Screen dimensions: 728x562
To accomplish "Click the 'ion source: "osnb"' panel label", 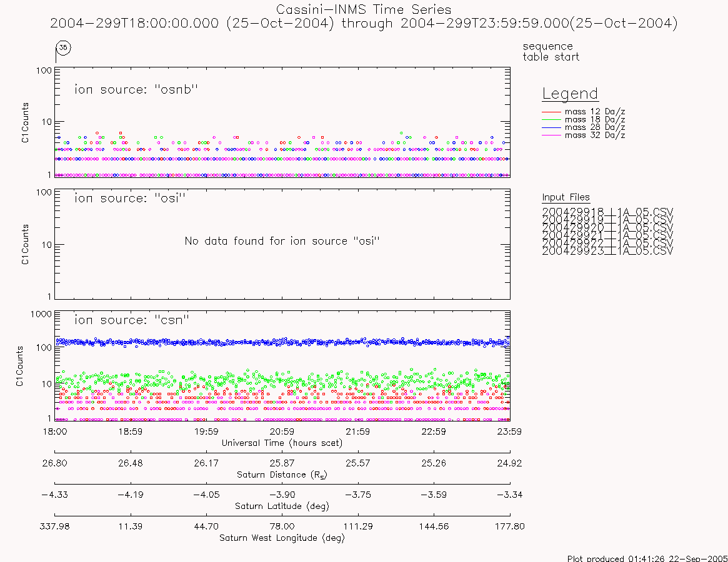I will pos(136,89).
